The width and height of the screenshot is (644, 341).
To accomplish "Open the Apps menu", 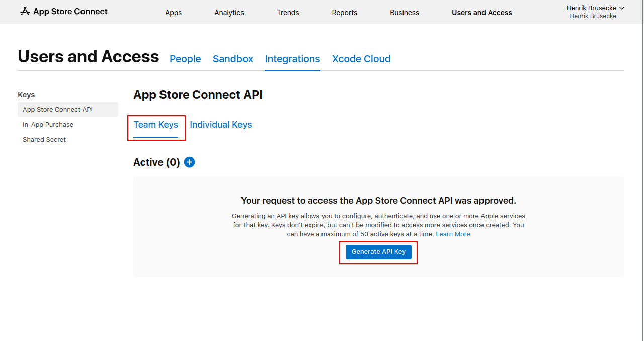I will [x=174, y=13].
